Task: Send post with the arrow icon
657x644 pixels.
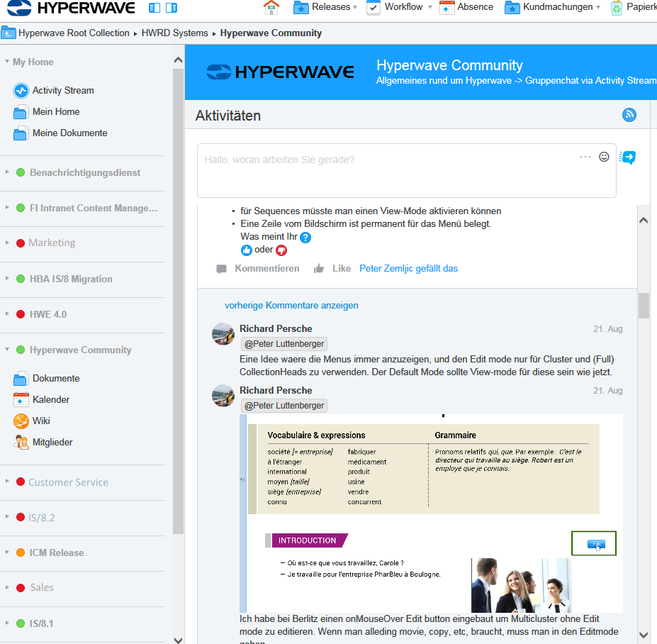Action: [x=628, y=157]
